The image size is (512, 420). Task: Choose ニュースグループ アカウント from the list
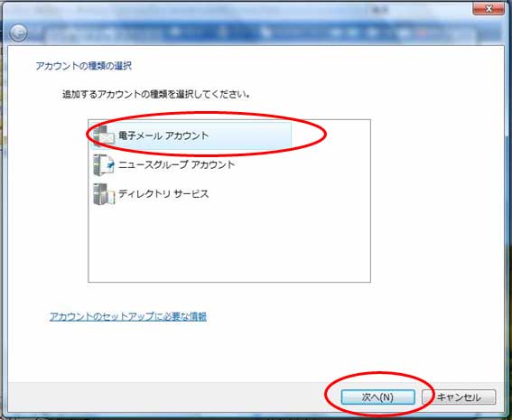pyautogui.click(x=176, y=164)
